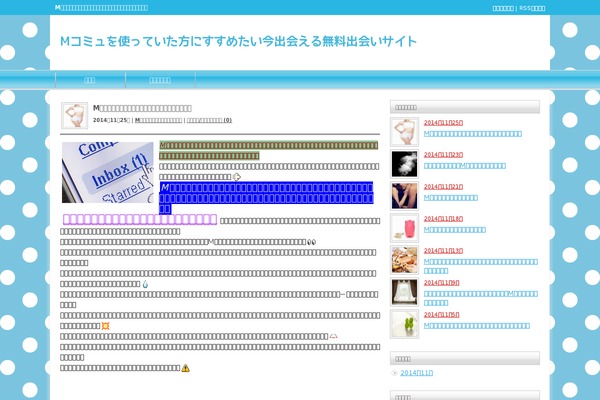Click the article date 2014 11 25

[111, 120]
